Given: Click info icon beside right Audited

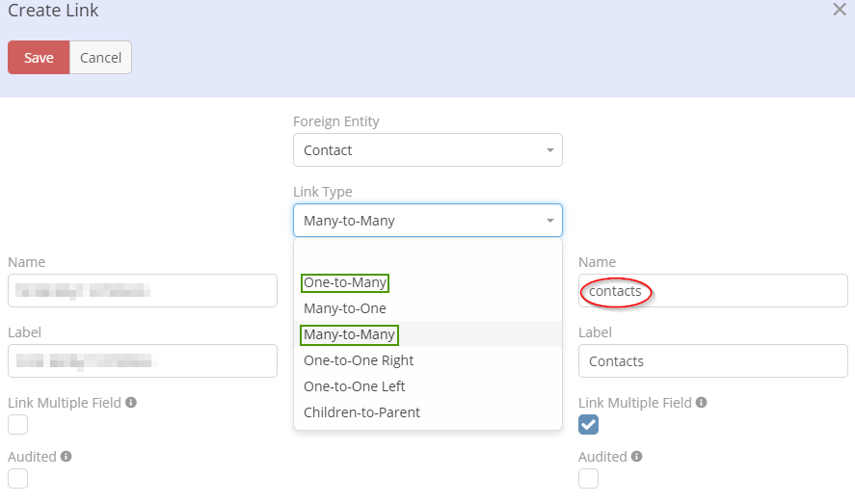Looking at the screenshot, I should click(x=637, y=456).
